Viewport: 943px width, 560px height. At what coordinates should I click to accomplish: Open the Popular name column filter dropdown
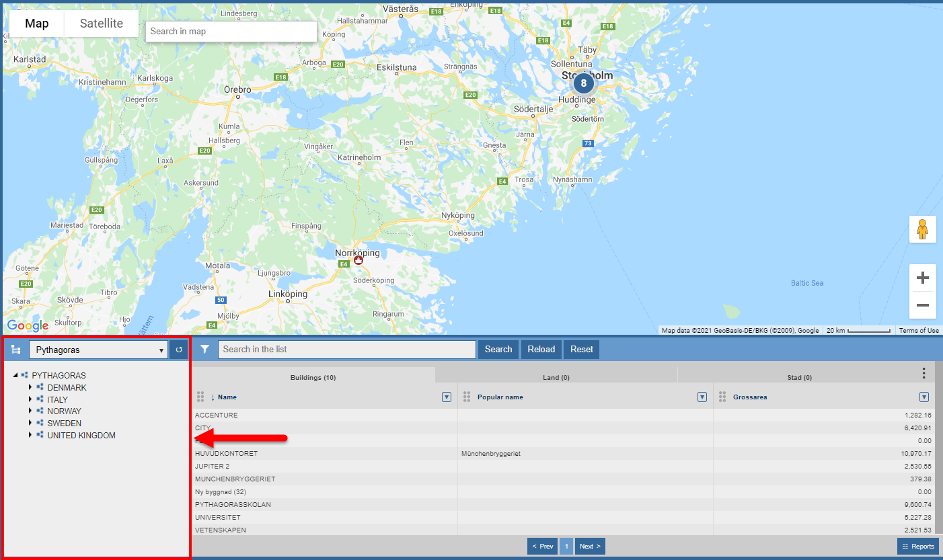702,397
